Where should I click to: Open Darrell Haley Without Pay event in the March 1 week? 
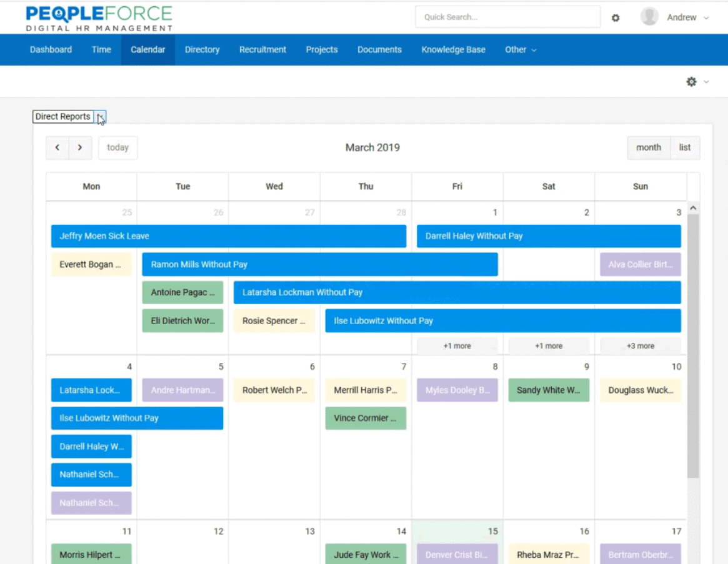[x=549, y=236]
